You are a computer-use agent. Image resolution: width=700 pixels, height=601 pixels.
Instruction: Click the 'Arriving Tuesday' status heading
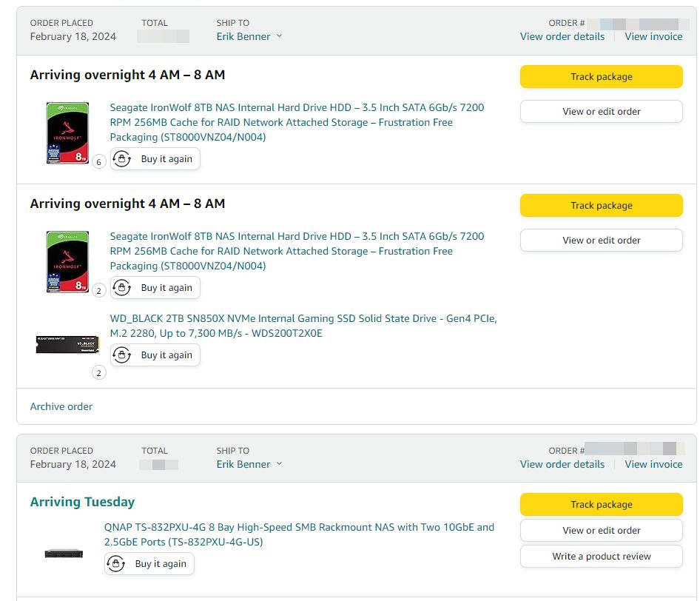point(82,502)
